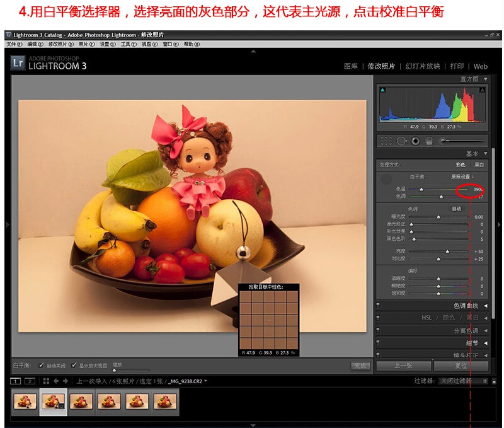Open the 修改照片 menu in menu bar
This screenshot has width=504, height=428.
click(60, 44)
